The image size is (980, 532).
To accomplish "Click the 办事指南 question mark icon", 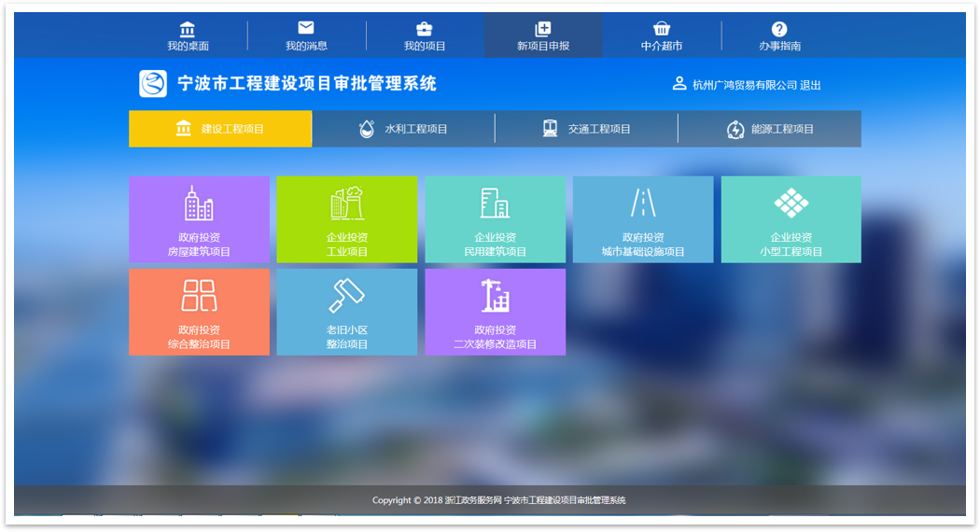I will (779, 29).
